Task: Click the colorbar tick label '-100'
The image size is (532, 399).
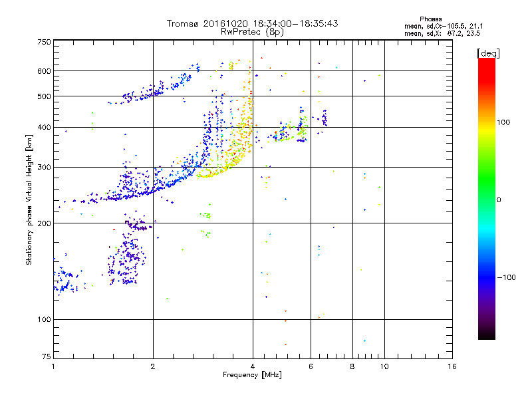Action: pyautogui.click(x=506, y=277)
